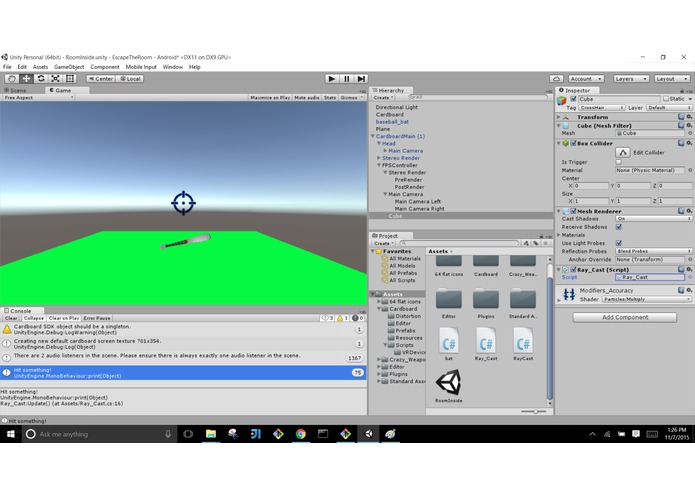Click the Windows Start button
Screen dimensions: 695x494
tap(11, 434)
